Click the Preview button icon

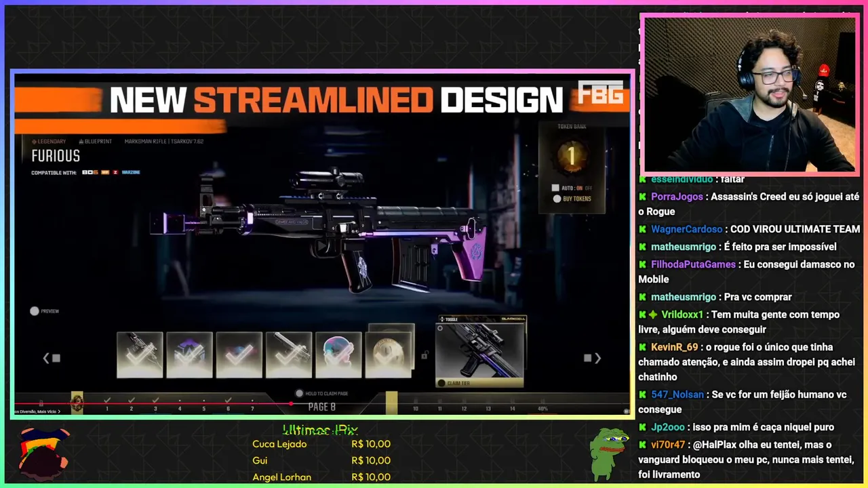tap(34, 311)
